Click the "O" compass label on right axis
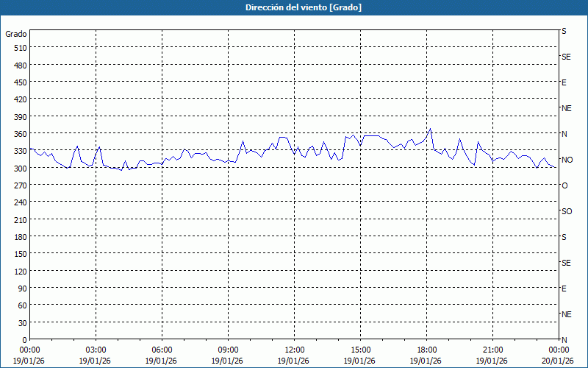The height and width of the screenshot is (368, 588). [x=564, y=185]
